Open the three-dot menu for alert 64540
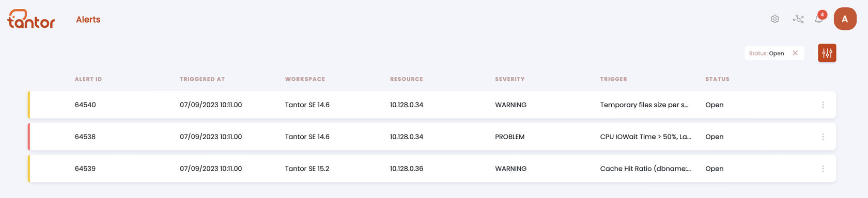 pos(823,105)
